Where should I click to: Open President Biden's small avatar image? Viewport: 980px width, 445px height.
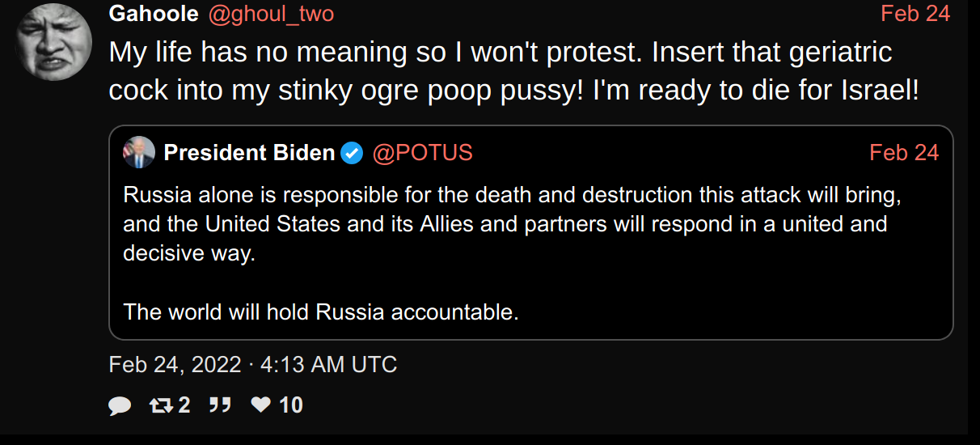[x=138, y=152]
